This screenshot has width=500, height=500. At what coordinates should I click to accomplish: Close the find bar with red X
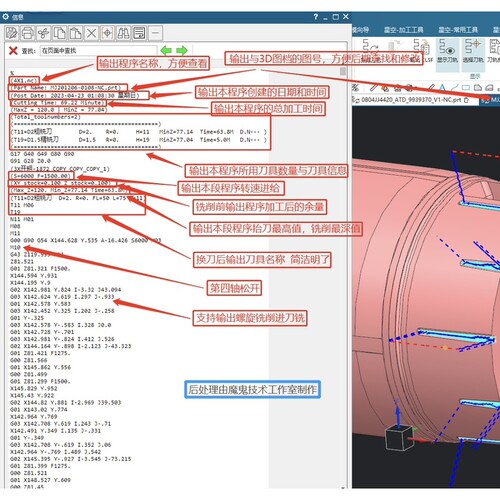[13, 51]
